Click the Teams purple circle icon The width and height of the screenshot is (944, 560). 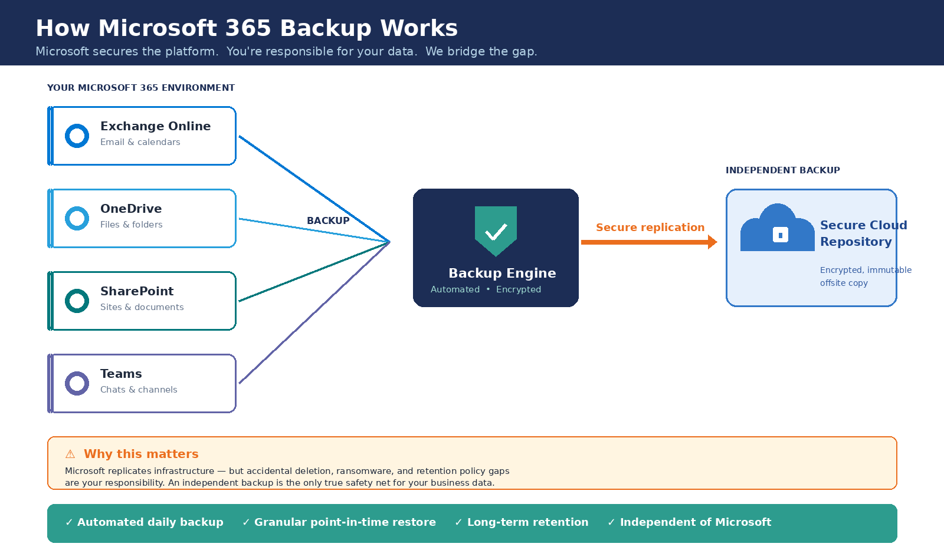pos(77,384)
